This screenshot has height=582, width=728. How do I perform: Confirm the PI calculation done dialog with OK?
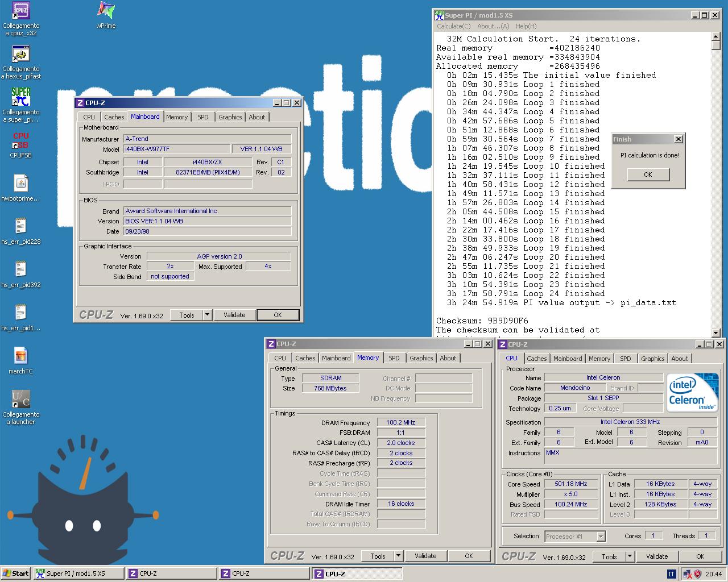[x=648, y=174]
